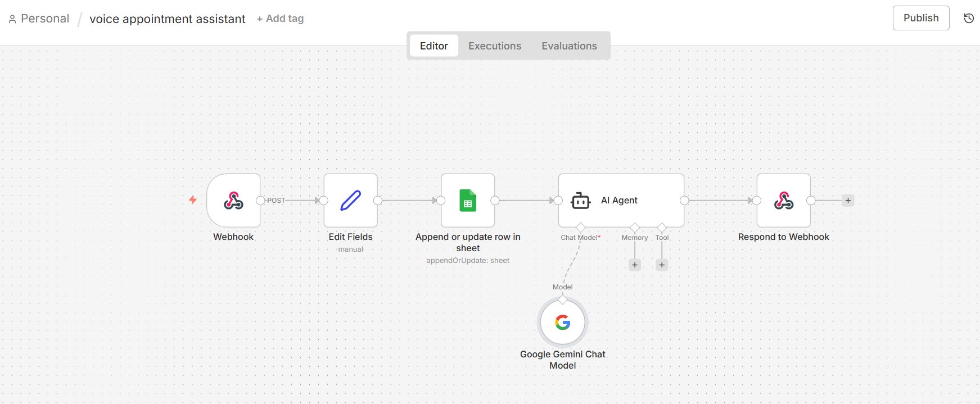This screenshot has width=980, height=404.
Task: Click the manual subtitle under Edit Fields
Action: pos(351,249)
